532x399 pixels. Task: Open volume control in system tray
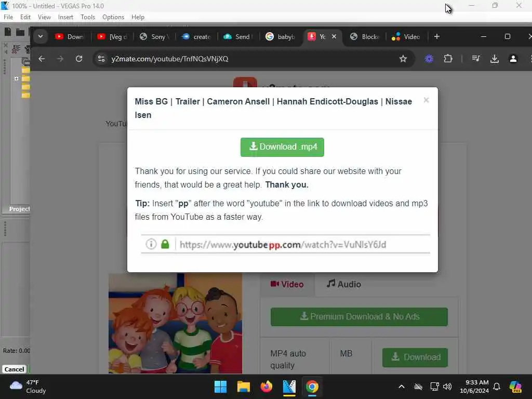click(447, 387)
